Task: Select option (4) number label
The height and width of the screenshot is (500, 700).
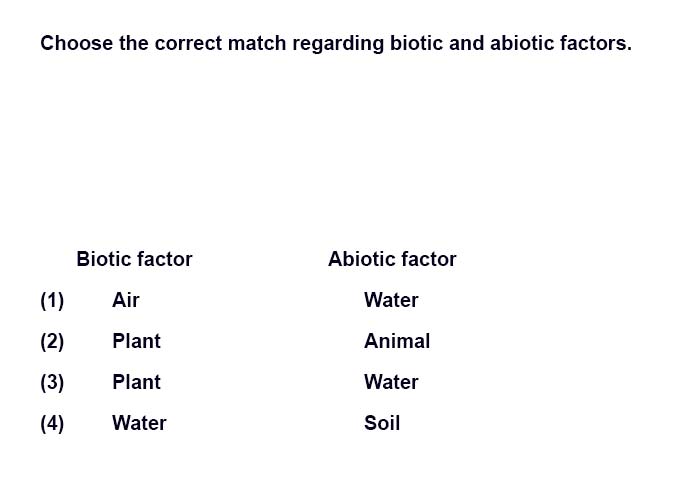Action: (x=52, y=424)
